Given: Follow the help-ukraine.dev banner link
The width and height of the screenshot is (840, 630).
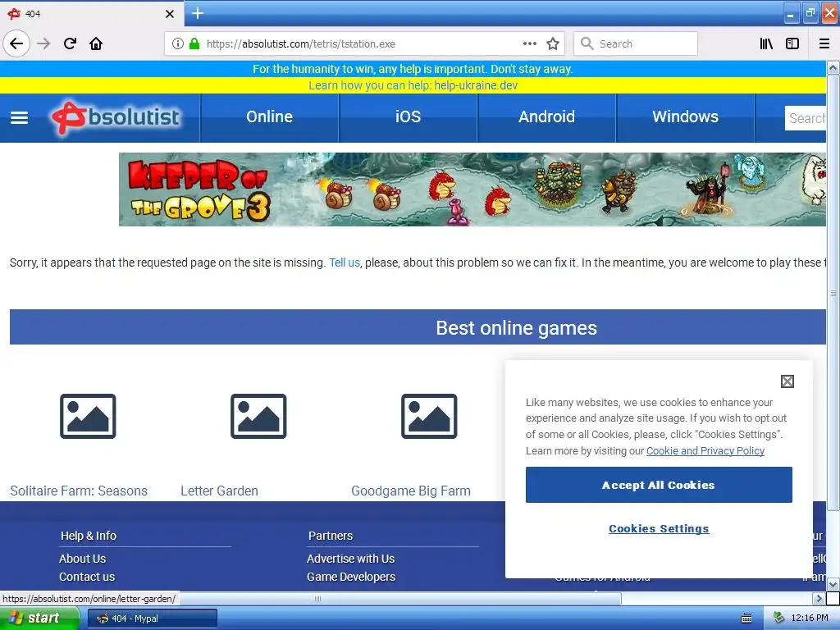Looking at the screenshot, I should point(476,85).
